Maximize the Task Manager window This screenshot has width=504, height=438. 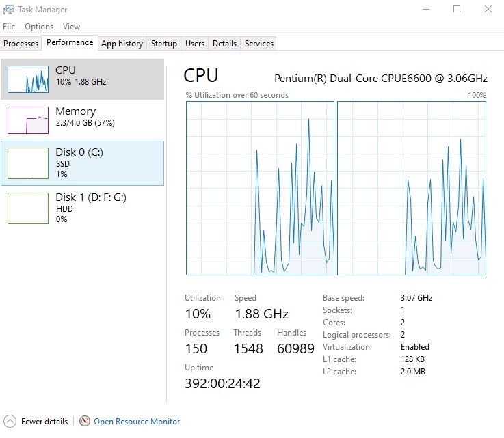[x=457, y=10]
